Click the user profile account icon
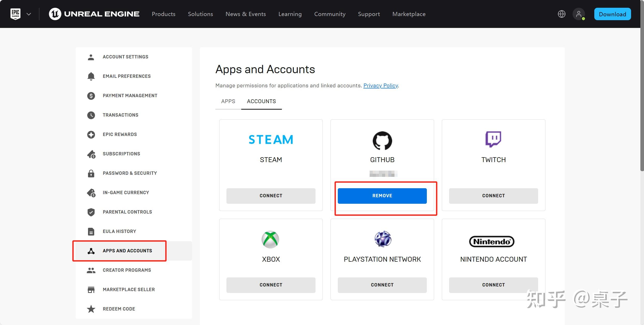Viewport: 644px width, 325px height. [580, 14]
